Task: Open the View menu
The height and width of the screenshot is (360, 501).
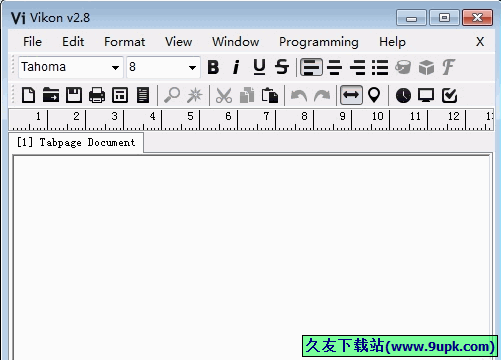Action: [179, 42]
